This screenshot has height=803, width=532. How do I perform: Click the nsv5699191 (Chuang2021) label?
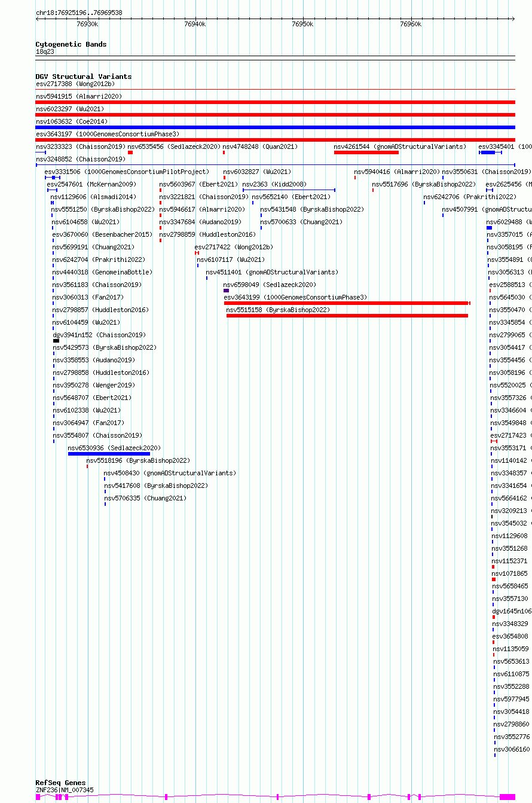(x=93, y=247)
